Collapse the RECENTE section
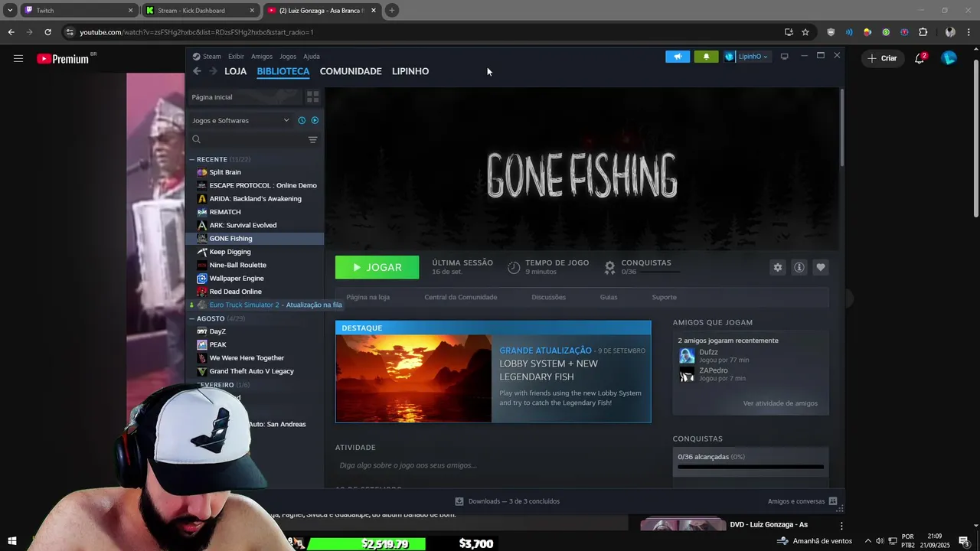 [192, 159]
